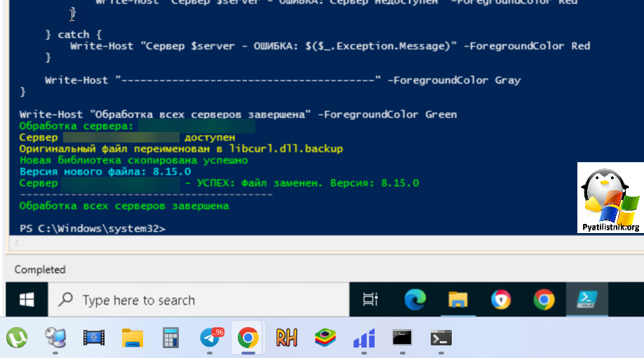Switch to PowerShell ISE on the taskbar

(586, 300)
